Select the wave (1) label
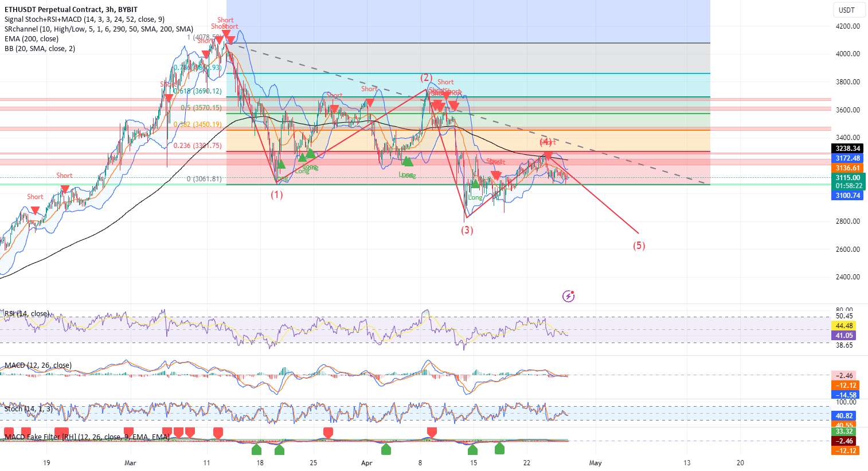This screenshot has width=868, height=471. pyautogui.click(x=277, y=194)
